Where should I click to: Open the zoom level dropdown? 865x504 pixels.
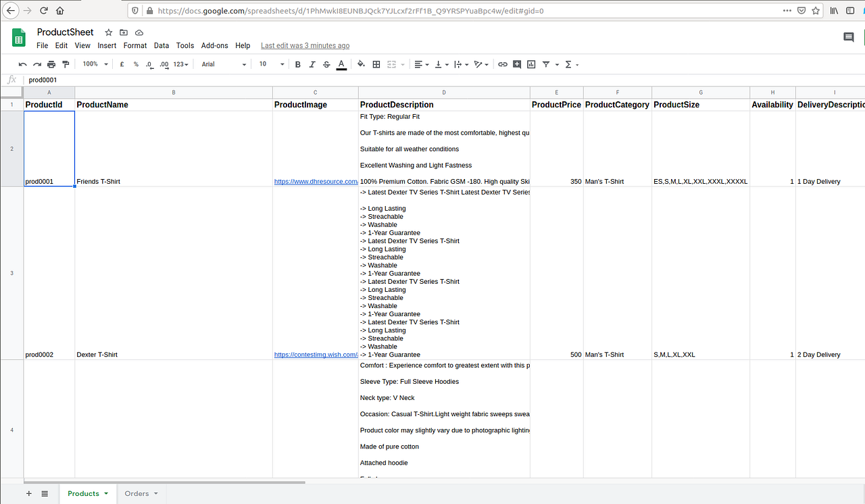pyautogui.click(x=94, y=64)
